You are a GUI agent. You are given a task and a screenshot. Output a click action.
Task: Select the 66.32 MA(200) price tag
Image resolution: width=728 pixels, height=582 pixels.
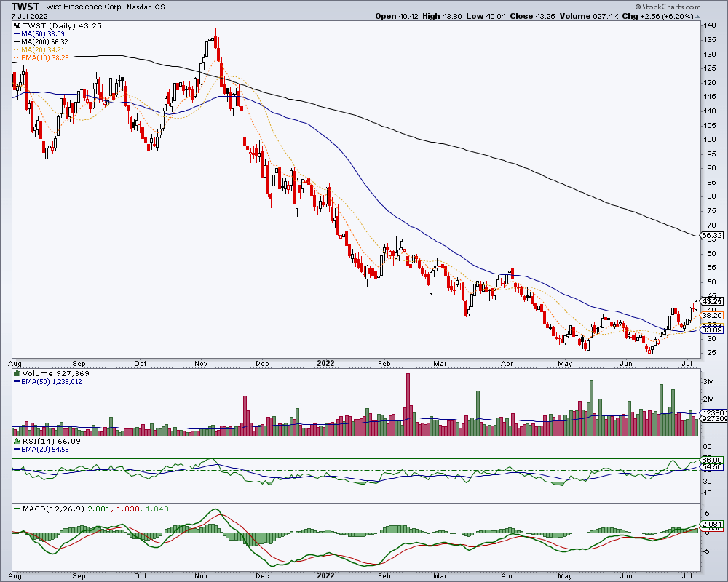[x=712, y=236]
